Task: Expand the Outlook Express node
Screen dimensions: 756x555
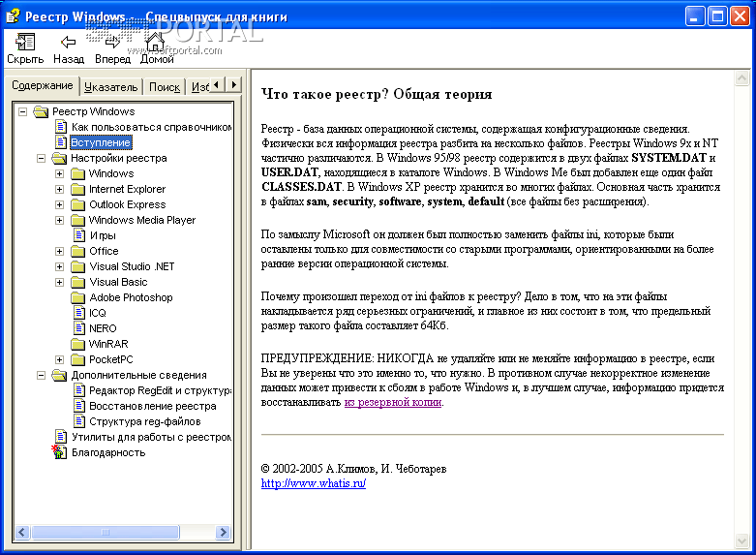Action: click(x=59, y=204)
